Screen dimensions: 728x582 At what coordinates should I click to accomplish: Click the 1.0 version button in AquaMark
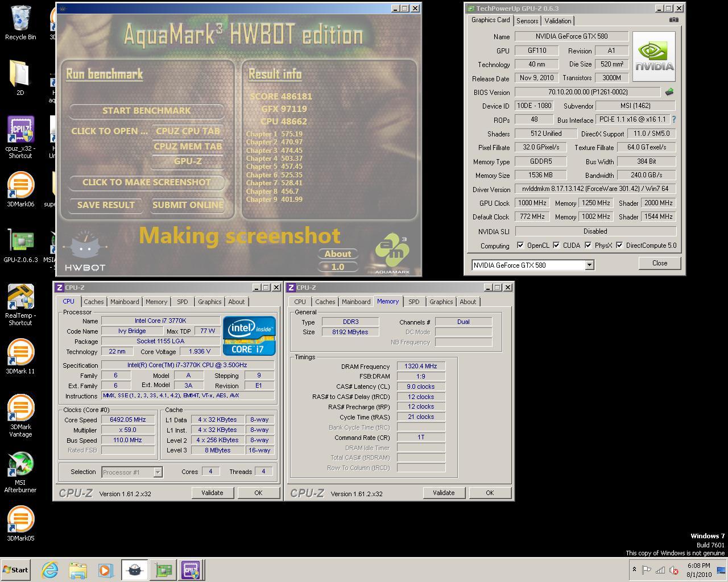point(338,267)
